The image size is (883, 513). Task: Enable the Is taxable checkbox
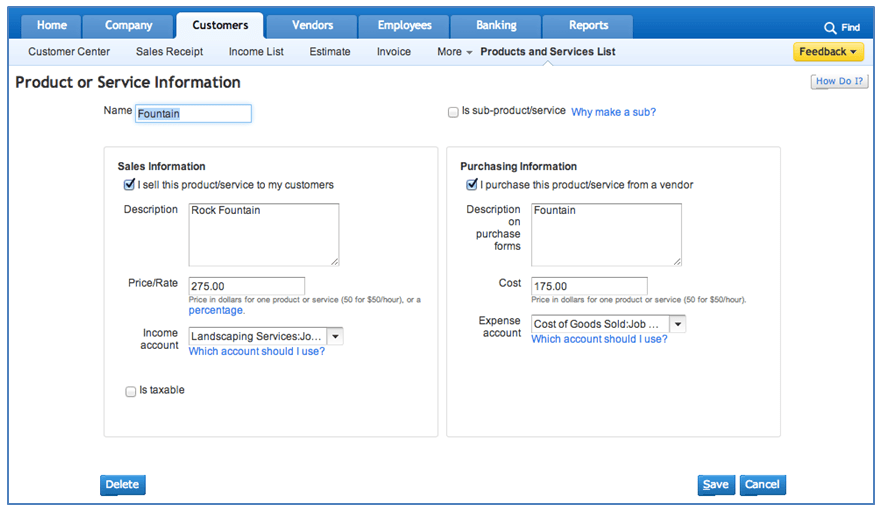point(131,391)
